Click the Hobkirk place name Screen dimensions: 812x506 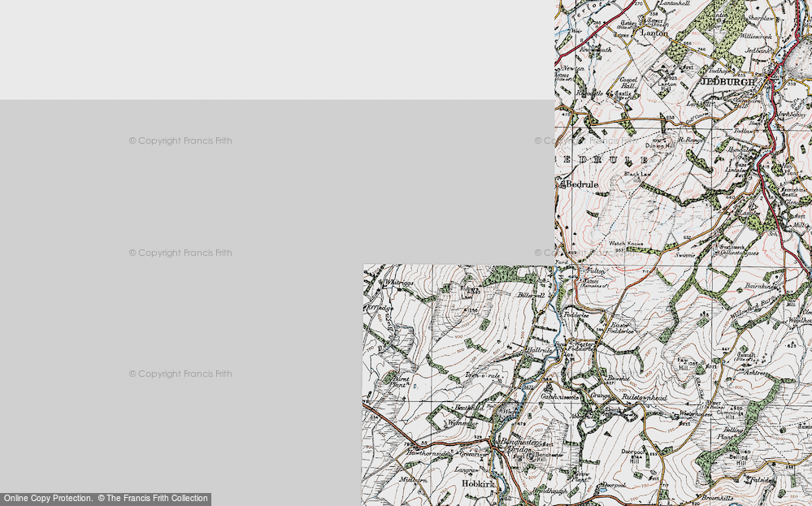479,484
